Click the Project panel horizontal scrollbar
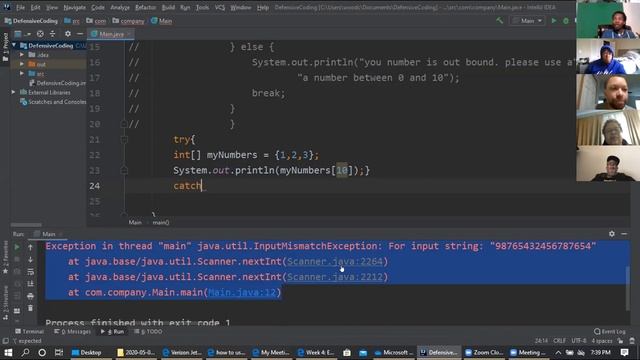The width and height of the screenshot is (640, 360). (26, 224)
